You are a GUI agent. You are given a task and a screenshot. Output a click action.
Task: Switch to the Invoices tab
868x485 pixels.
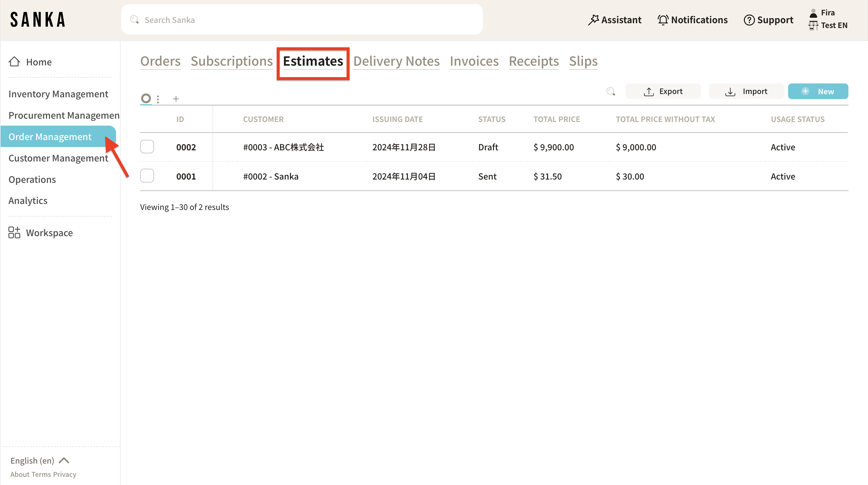(474, 61)
